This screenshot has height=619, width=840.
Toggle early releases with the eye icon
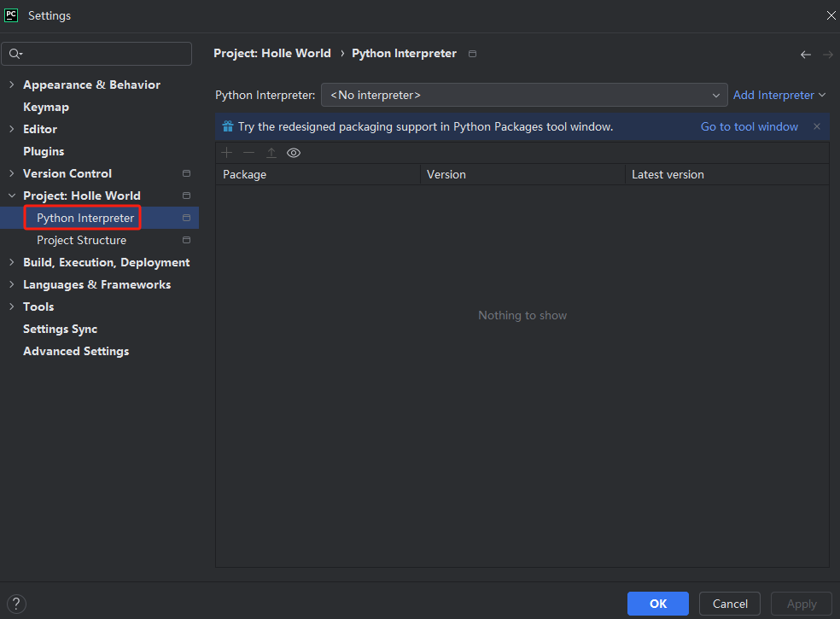point(294,152)
